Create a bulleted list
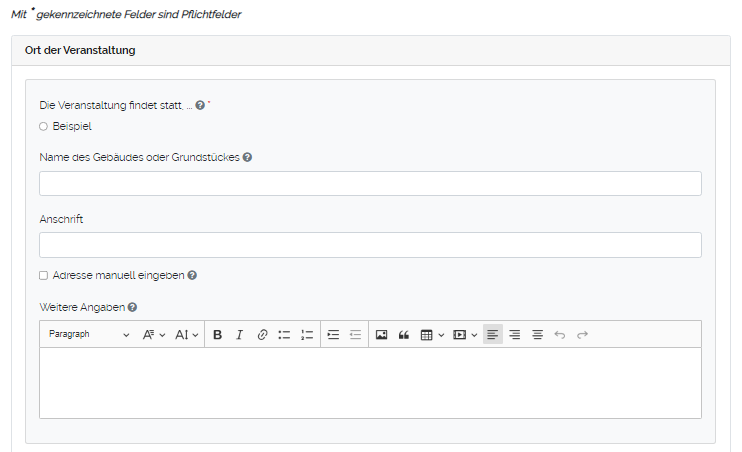 284,335
